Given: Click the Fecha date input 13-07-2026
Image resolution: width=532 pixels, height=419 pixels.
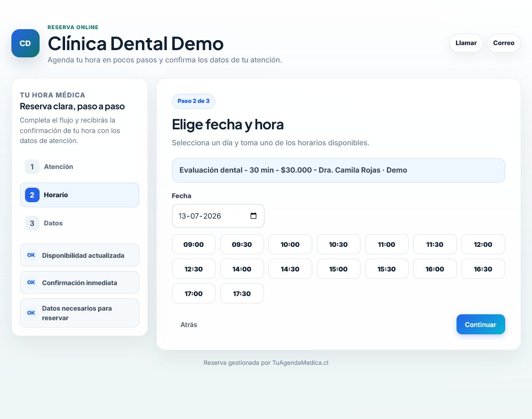Looking at the screenshot, I should pyautogui.click(x=218, y=216).
